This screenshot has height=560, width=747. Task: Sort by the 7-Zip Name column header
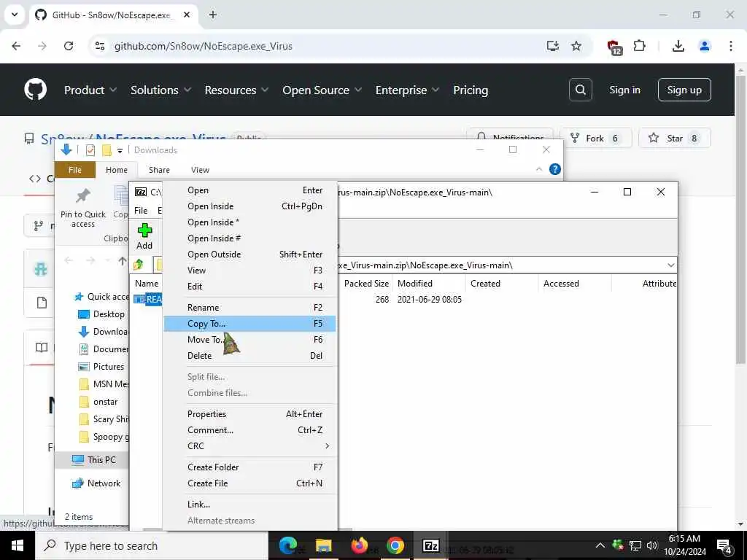(147, 284)
